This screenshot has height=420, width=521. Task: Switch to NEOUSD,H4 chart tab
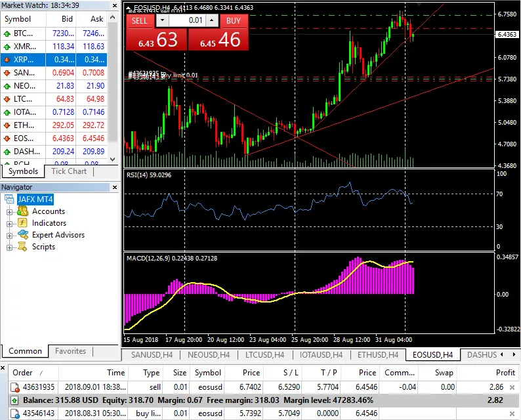click(209, 355)
